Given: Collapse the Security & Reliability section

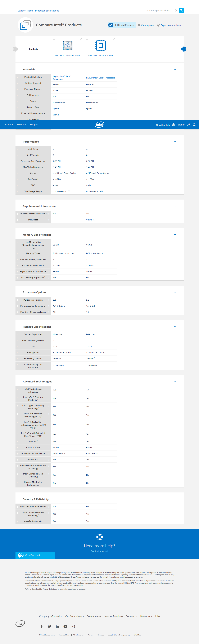Looking at the screenshot, I should click(x=175, y=499).
